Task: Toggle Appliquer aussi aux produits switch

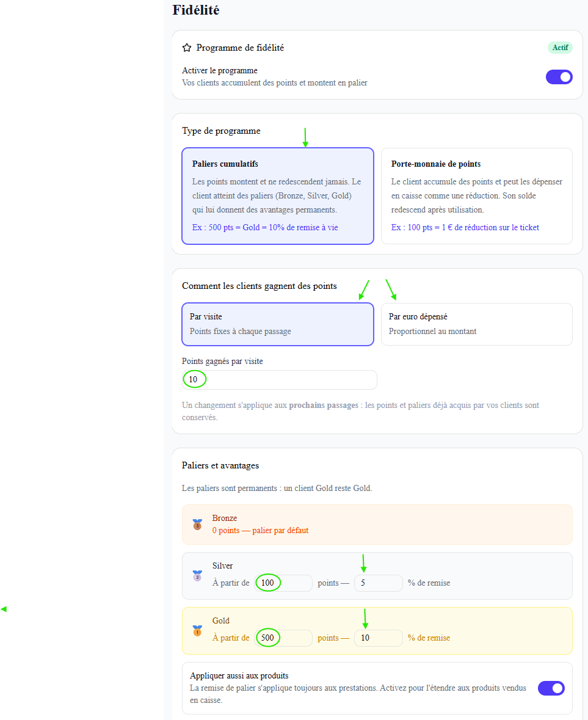Action: point(551,688)
